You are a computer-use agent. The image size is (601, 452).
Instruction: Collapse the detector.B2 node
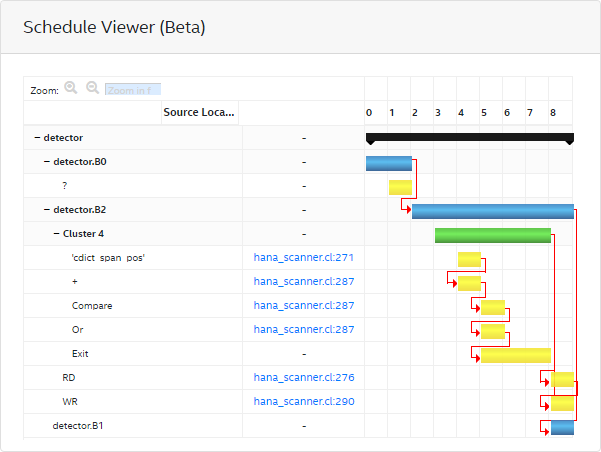[x=46, y=210]
